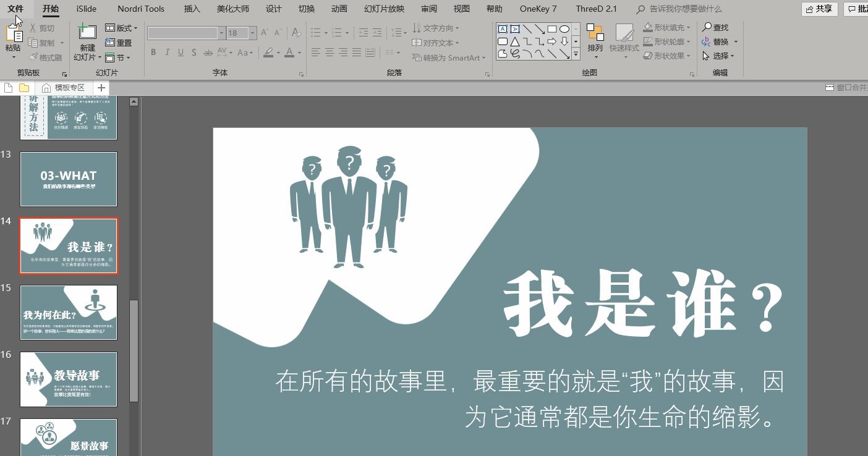This screenshot has width=868, height=456.
Task: Select the text box insert tool
Action: [x=502, y=28]
